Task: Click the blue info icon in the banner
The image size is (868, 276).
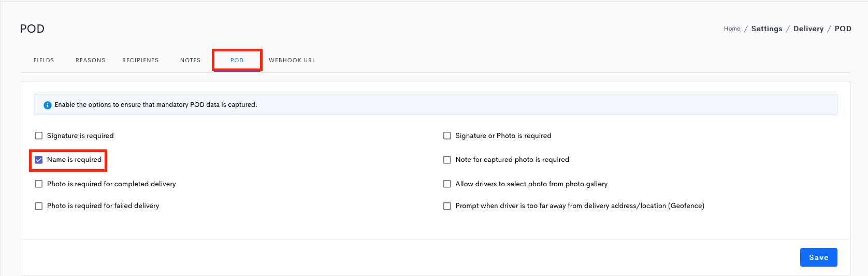Action: click(48, 105)
